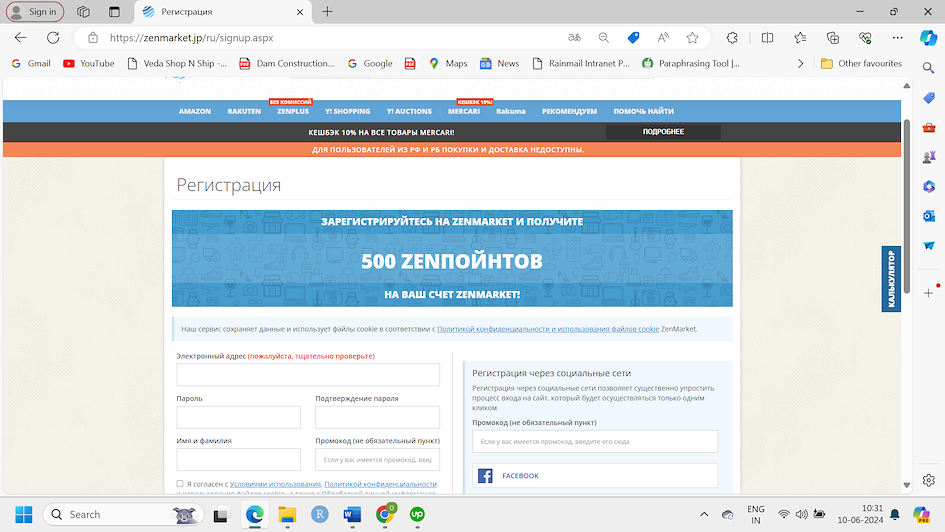The image size is (945, 532).
Task: Open Word from taskbar
Action: 352,515
